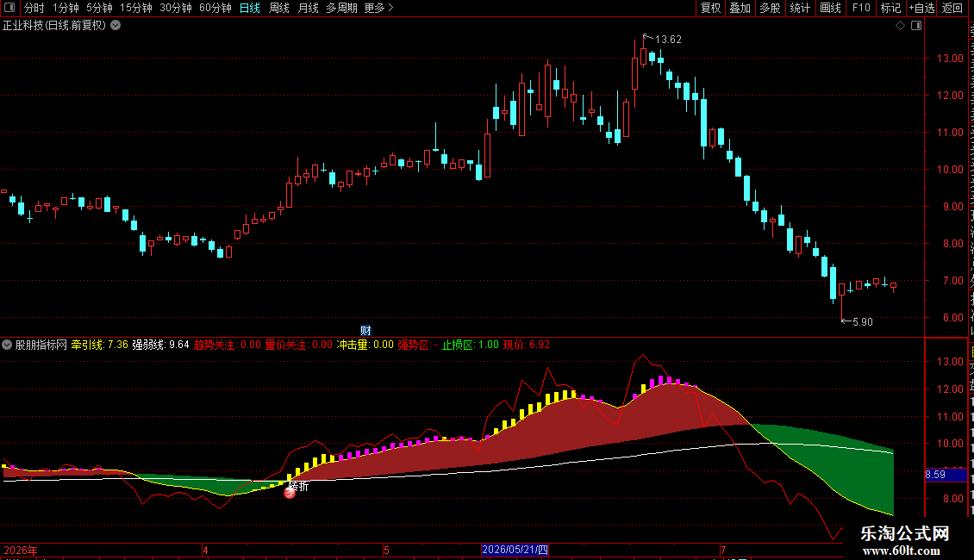Open the 复权 adjustment menu
The height and width of the screenshot is (560, 974).
coord(710,8)
